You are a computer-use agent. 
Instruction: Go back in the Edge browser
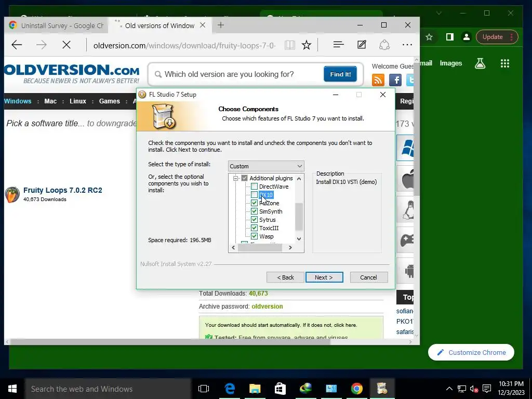17,45
